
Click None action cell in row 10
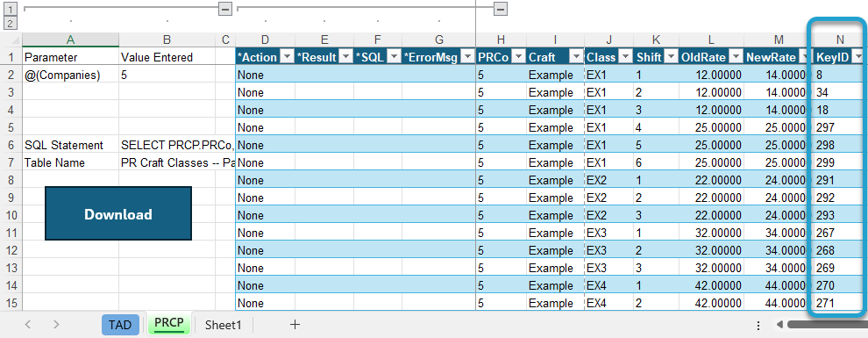tap(265, 216)
